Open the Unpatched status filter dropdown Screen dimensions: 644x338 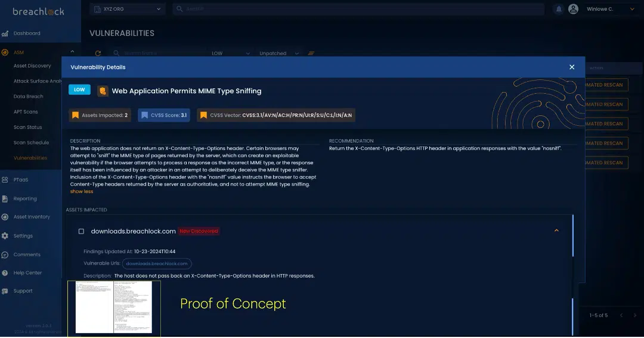click(x=278, y=54)
